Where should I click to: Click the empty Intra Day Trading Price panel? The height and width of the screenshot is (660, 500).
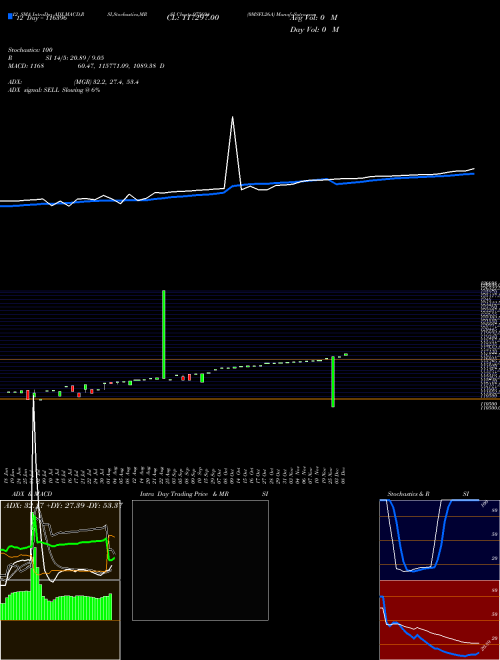tap(200, 560)
